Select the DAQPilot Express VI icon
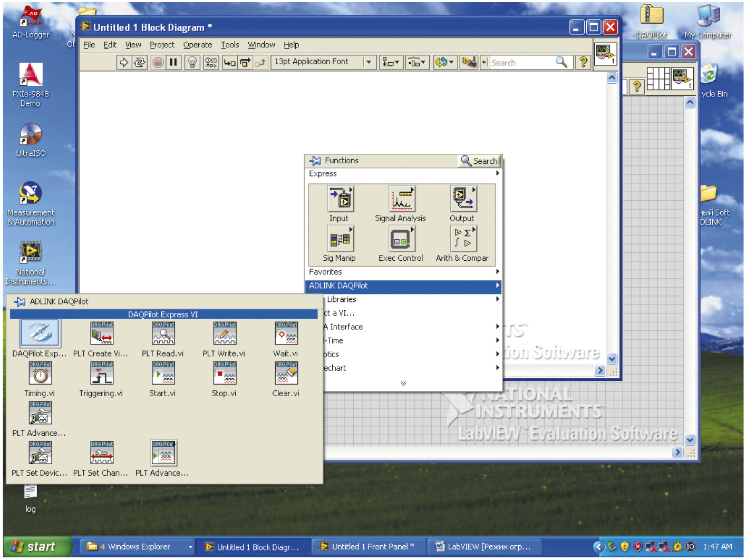746x560 pixels. (40, 334)
